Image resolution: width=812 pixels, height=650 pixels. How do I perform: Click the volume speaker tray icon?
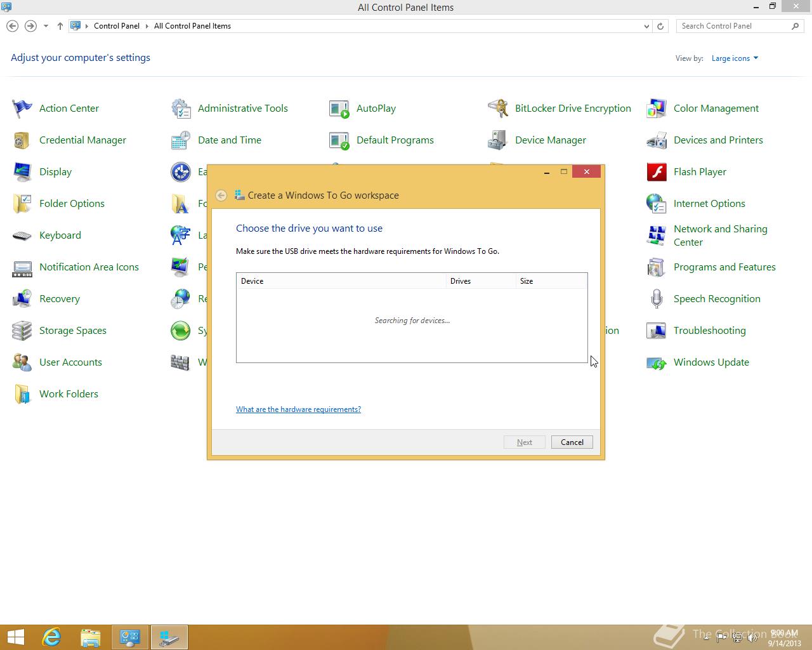[753, 638]
